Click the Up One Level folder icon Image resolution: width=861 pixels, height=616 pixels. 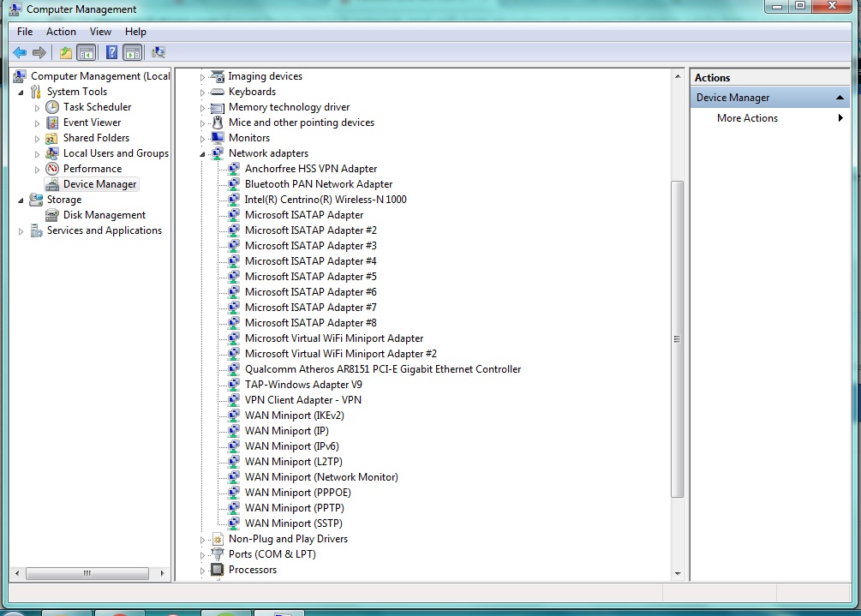click(x=66, y=53)
